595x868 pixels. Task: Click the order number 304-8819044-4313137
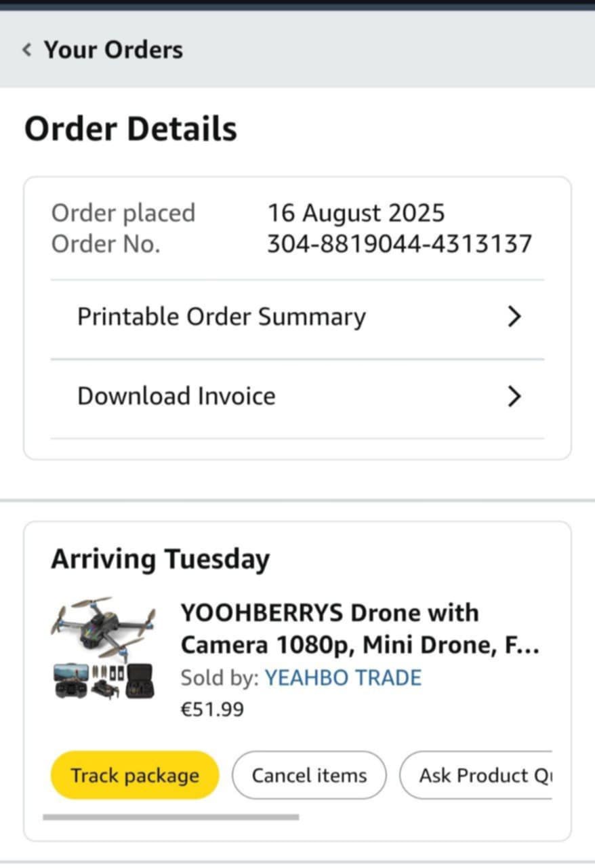click(399, 243)
